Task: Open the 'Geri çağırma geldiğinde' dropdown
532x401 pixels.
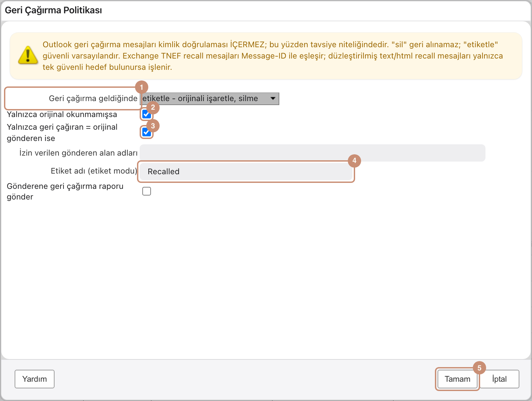Action: click(x=209, y=98)
